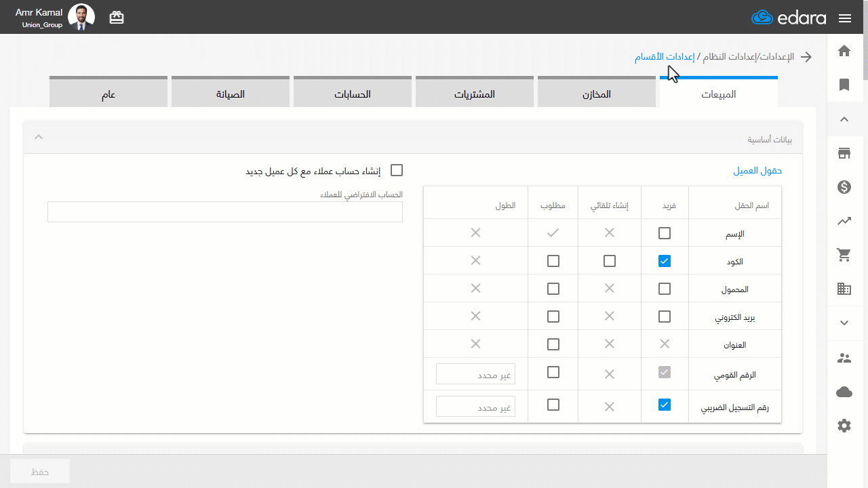The width and height of the screenshot is (868, 488).
Task: Go to the home sidebar icon
Action: 844,50
